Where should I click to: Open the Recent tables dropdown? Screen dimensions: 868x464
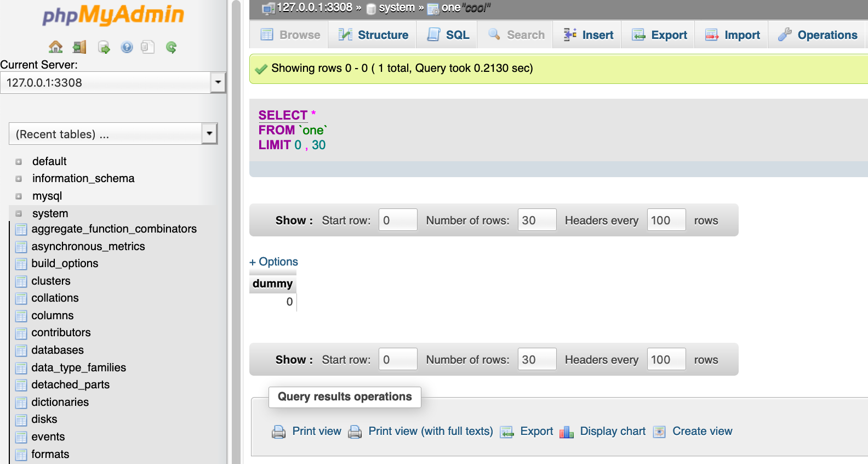click(x=209, y=133)
